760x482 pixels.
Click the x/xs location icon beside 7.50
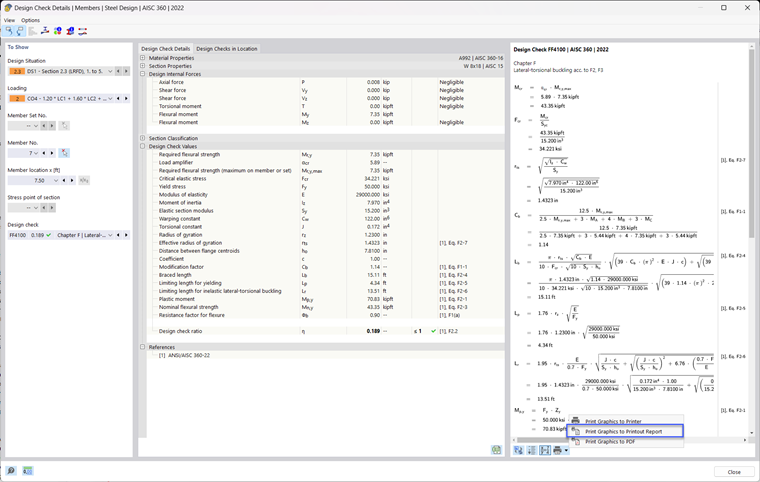pos(84,180)
